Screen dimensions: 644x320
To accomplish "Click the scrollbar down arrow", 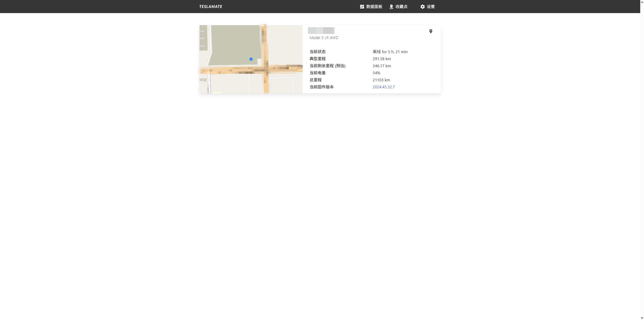I will [642, 318].
